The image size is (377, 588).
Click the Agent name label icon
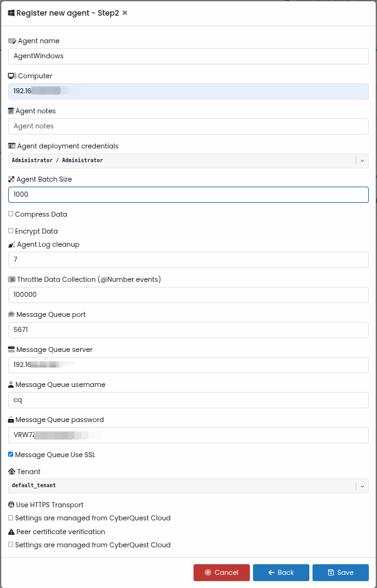(12, 41)
